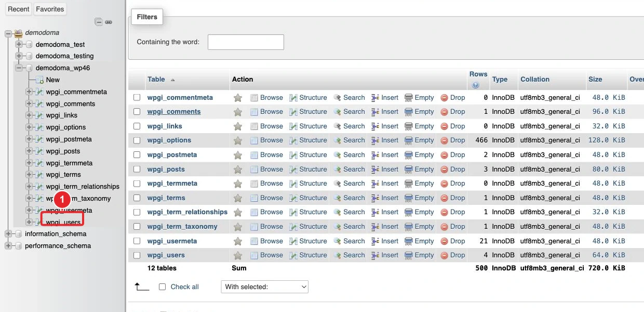Open information_schema database in sidebar

point(56,234)
